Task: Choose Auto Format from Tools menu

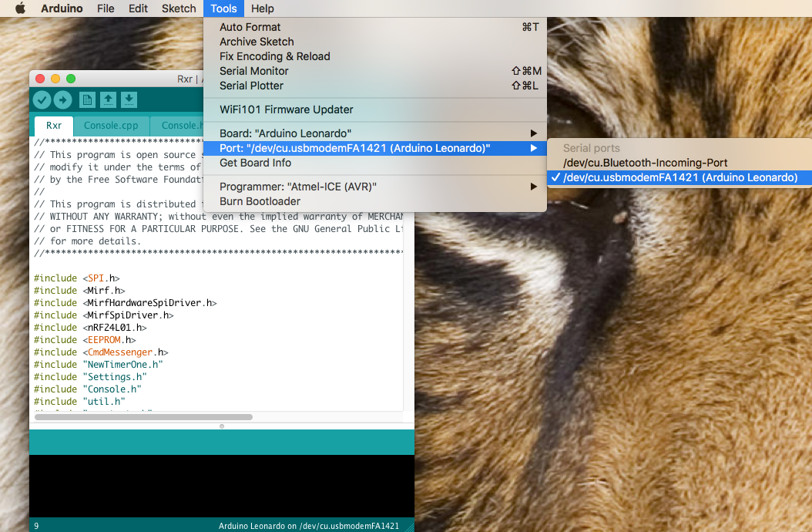Action: point(375,27)
